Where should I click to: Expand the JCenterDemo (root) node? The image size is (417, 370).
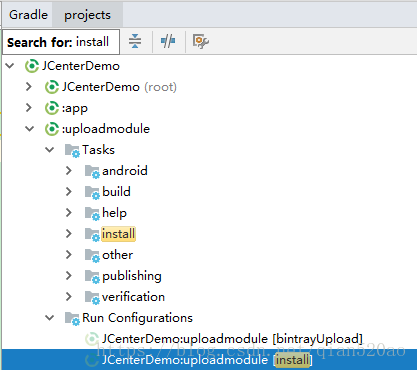pos(29,87)
